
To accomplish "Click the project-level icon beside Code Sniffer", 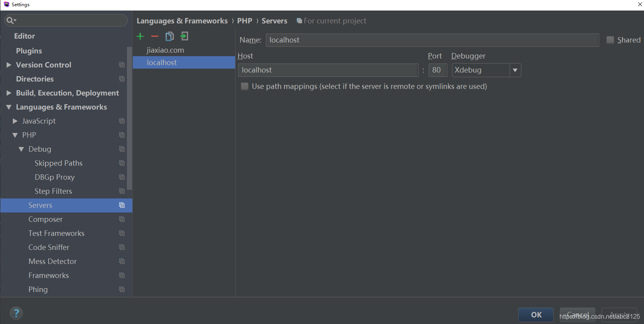I will [122, 247].
